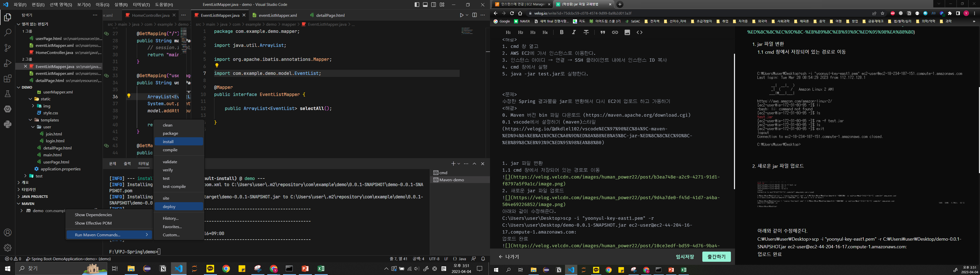The image size is (980, 275).
Task: Open the Source Control view in activity bar
Action: [x=8, y=48]
